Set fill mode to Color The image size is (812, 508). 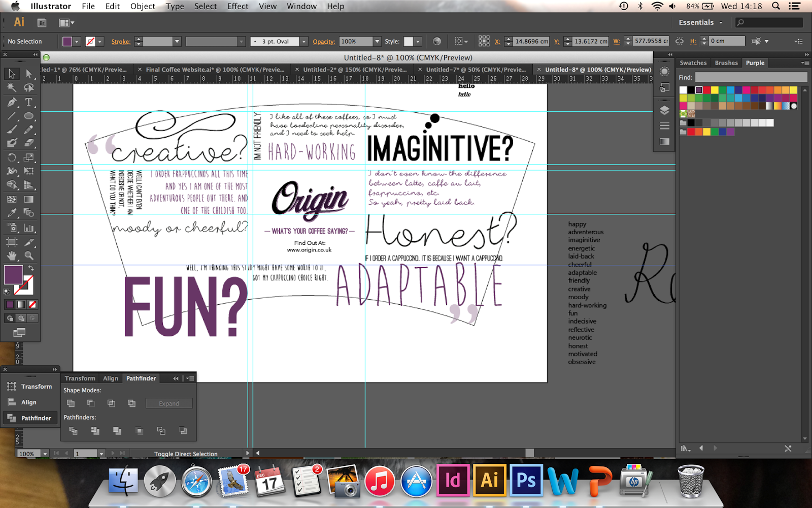(10, 304)
